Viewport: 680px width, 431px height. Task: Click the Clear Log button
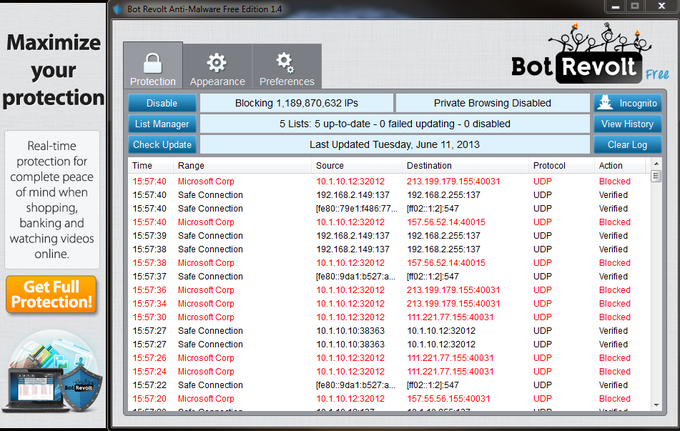tap(628, 145)
